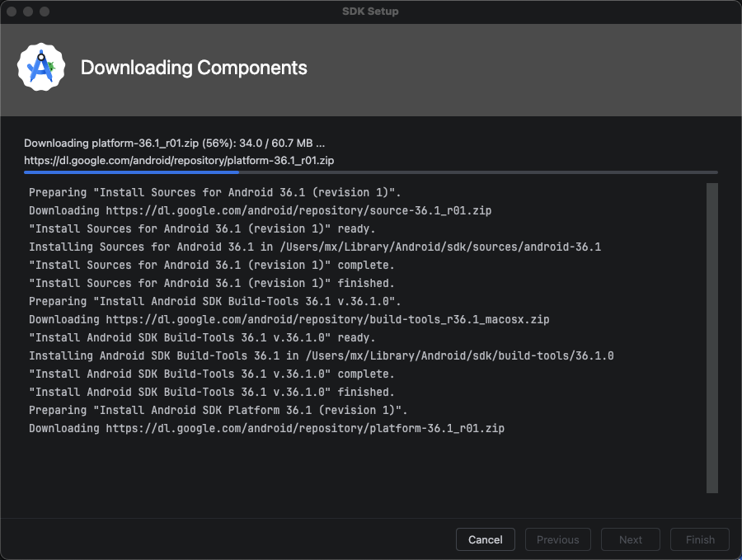Click 'Installing Android SDK Build-Tools 36.1 in' line
742x560 pixels.
point(322,356)
